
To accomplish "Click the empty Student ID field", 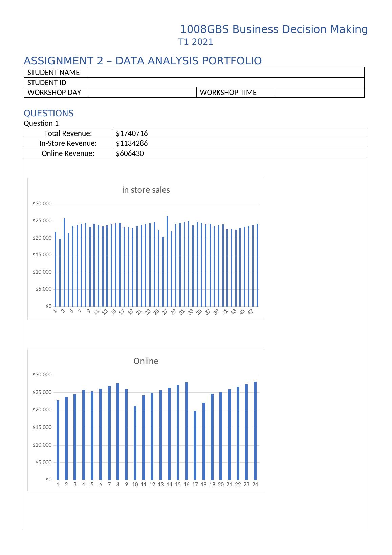I will [x=226, y=82].
